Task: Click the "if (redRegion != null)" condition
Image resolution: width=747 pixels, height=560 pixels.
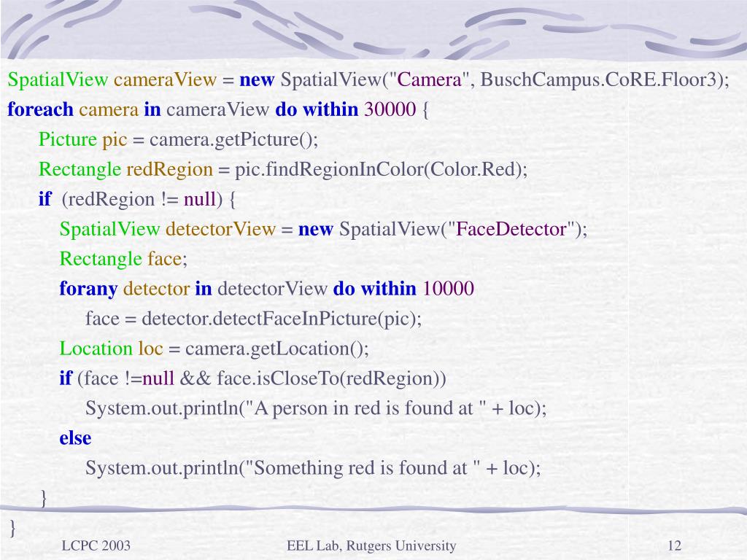Action: 131,199
